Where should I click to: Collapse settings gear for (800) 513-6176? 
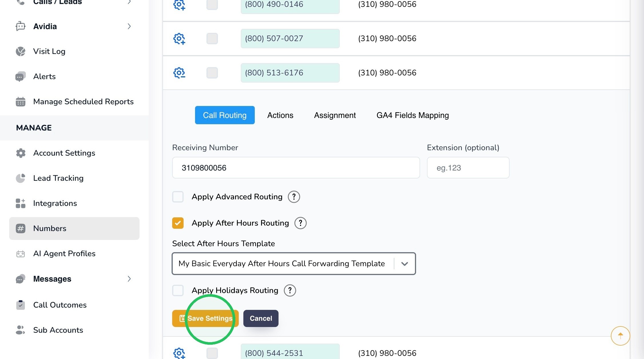click(179, 73)
